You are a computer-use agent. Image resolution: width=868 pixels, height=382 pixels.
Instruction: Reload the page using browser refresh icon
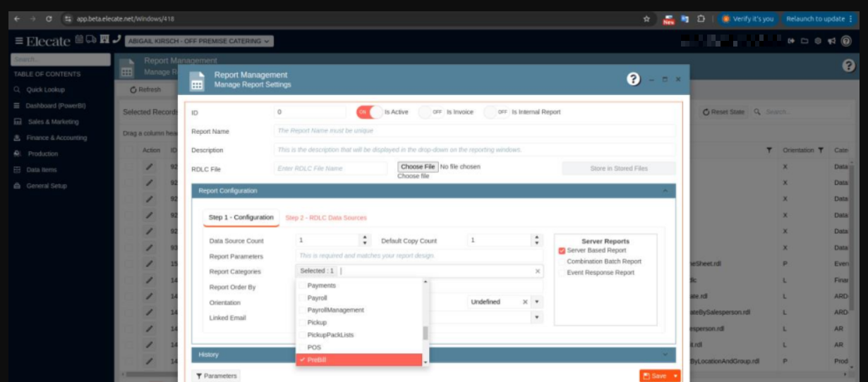click(x=49, y=19)
